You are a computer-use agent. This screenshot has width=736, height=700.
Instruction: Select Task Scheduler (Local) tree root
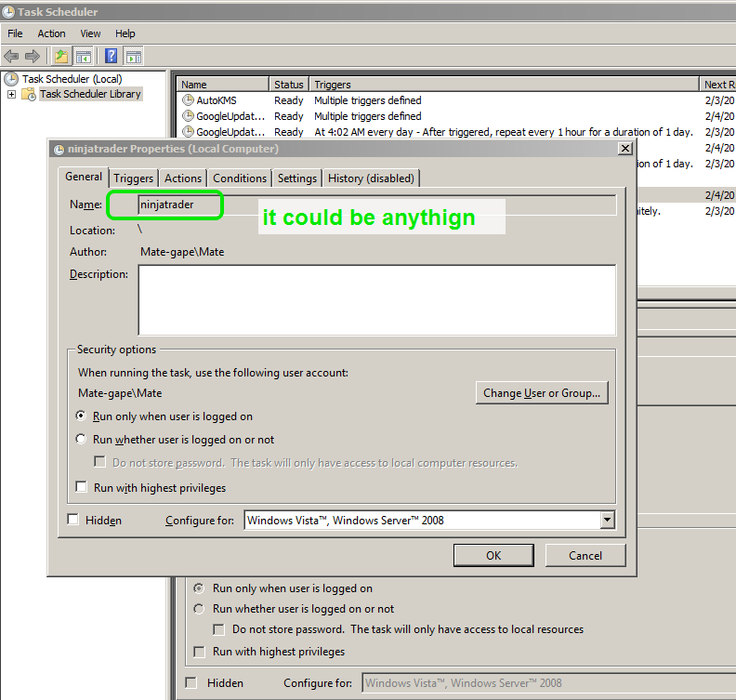(72, 79)
